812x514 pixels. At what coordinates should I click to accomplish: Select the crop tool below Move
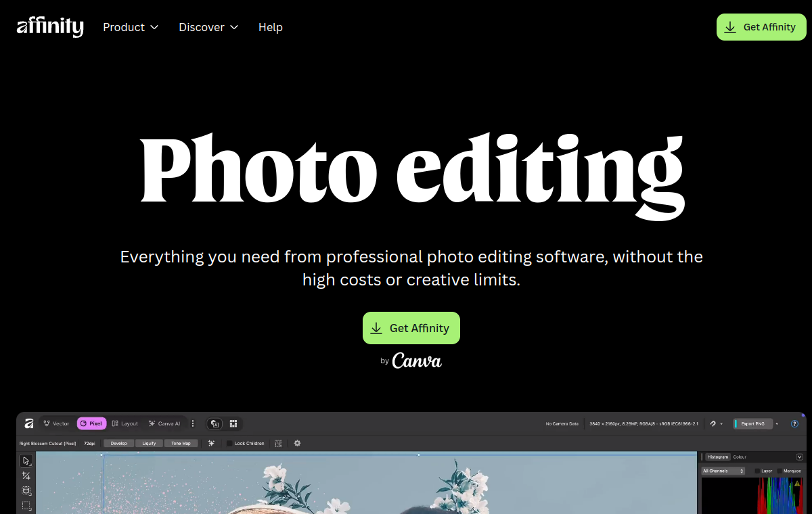(26, 476)
